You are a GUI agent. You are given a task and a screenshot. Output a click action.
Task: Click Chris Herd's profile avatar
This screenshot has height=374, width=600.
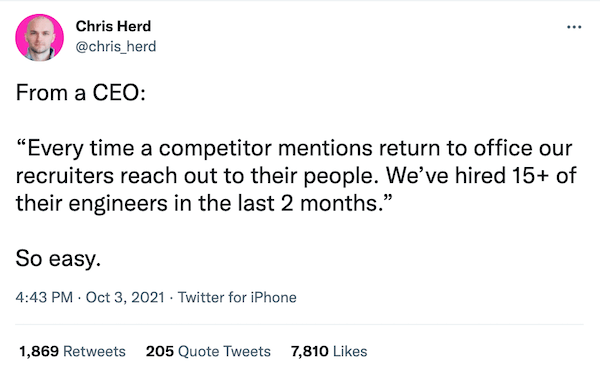pos(39,38)
